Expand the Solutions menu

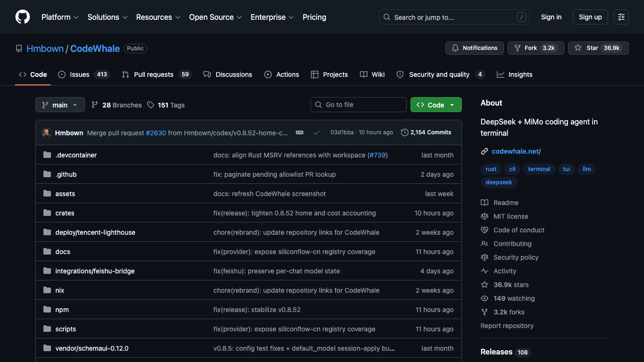108,17
